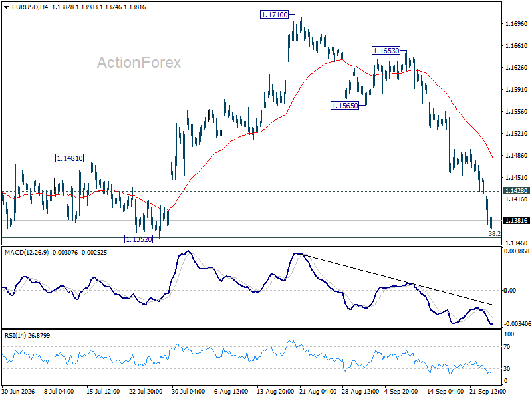The height and width of the screenshot is (399, 532).
Task: Select the 1.13520 low price label
Action: [139, 239]
